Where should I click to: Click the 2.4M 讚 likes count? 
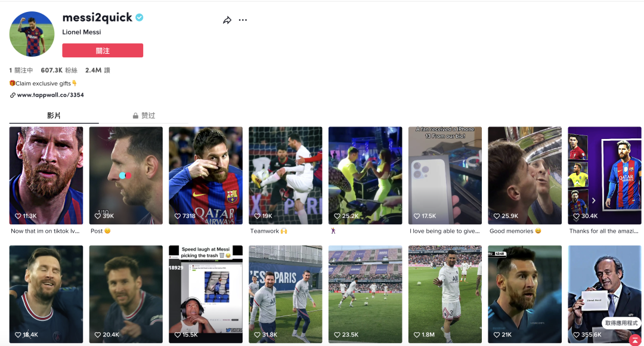pos(98,70)
